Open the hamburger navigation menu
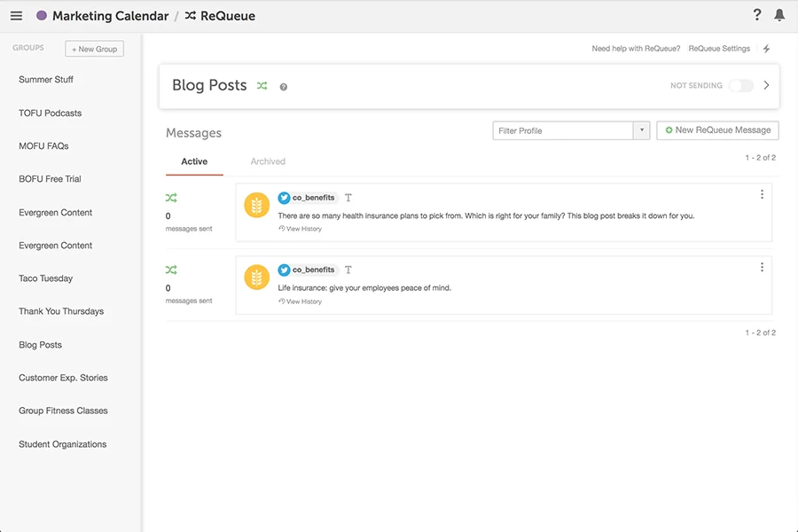Image resolution: width=798 pixels, height=532 pixels. (16, 14)
